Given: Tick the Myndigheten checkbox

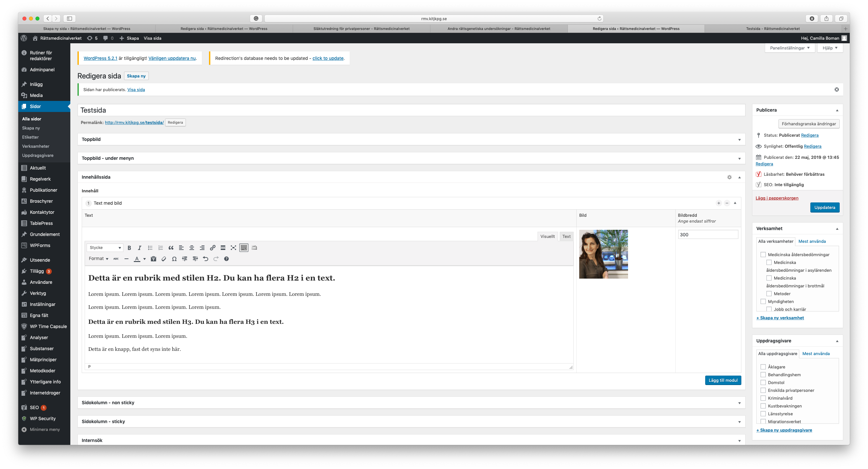Looking at the screenshot, I should tap(763, 302).
